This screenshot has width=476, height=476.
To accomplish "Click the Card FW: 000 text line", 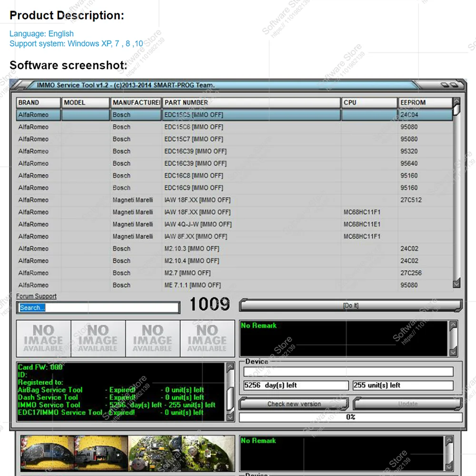I will pos(40,367).
